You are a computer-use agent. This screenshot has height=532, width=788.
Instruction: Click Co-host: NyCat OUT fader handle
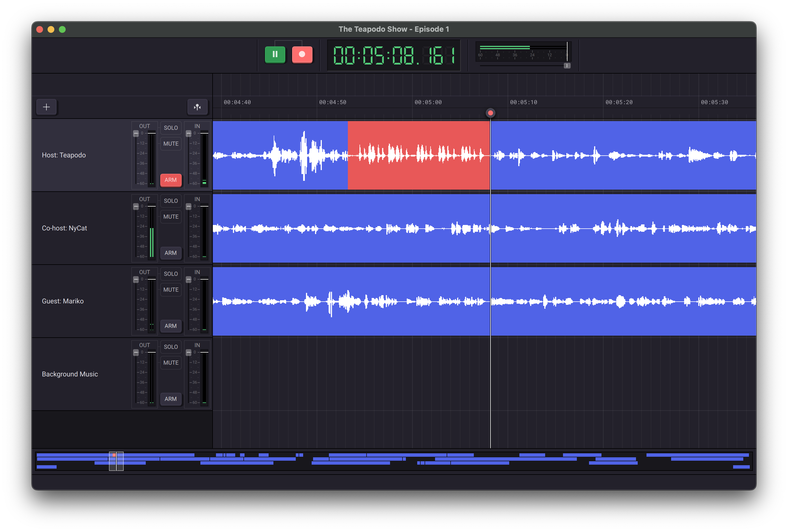point(136,207)
